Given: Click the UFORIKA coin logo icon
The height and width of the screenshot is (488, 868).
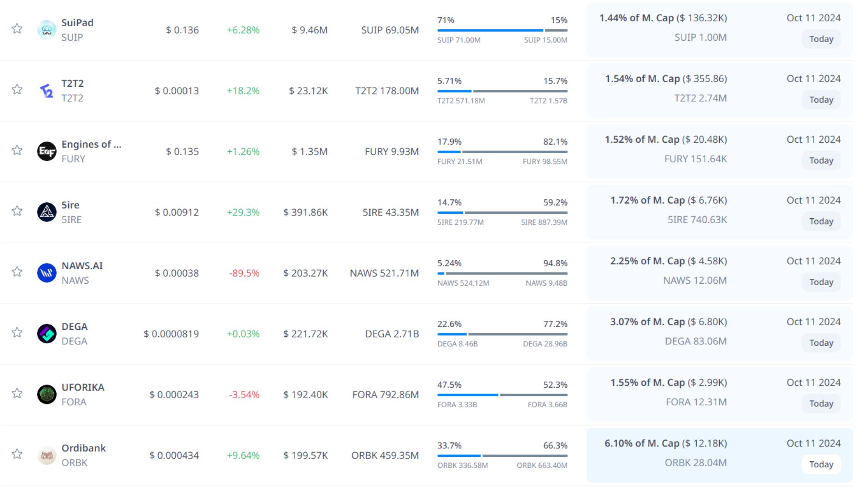Looking at the screenshot, I should (47, 394).
